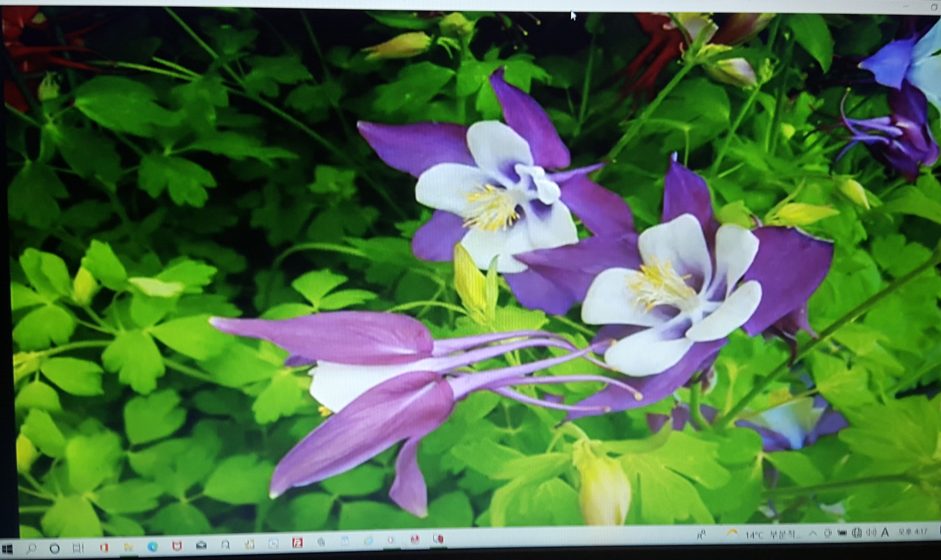941x560 pixels.
Task: Open the volume speaker icon
Action: tap(871, 532)
